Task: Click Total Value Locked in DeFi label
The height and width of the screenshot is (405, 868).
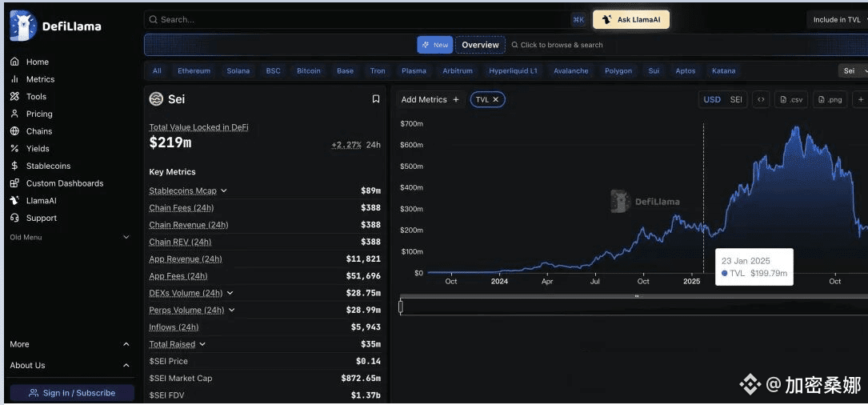Action: pyautogui.click(x=198, y=127)
